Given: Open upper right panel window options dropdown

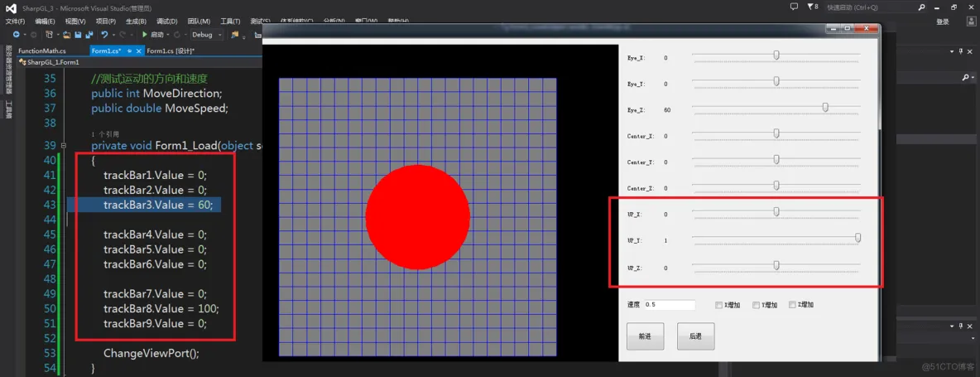Looking at the screenshot, I should coord(952,51).
